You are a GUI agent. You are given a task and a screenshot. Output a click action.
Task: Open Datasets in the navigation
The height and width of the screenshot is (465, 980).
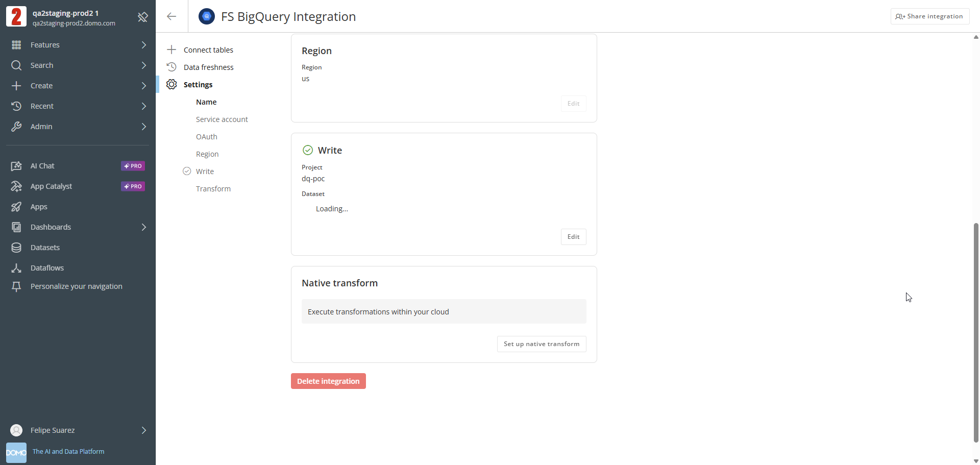click(x=45, y=248)
